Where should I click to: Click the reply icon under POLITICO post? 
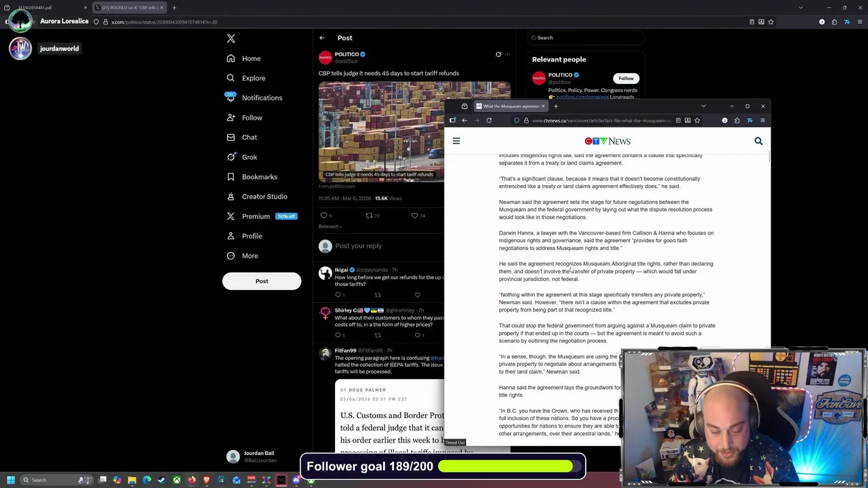point(324,216)
